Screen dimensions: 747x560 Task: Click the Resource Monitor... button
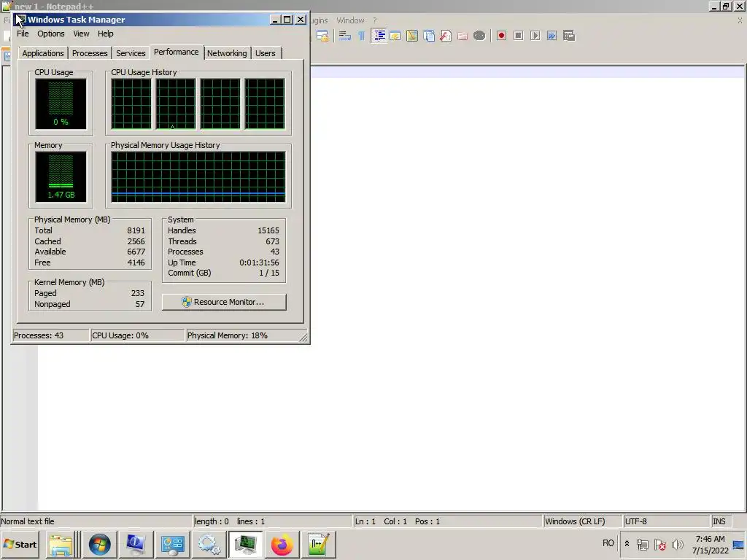click(224, 302)
